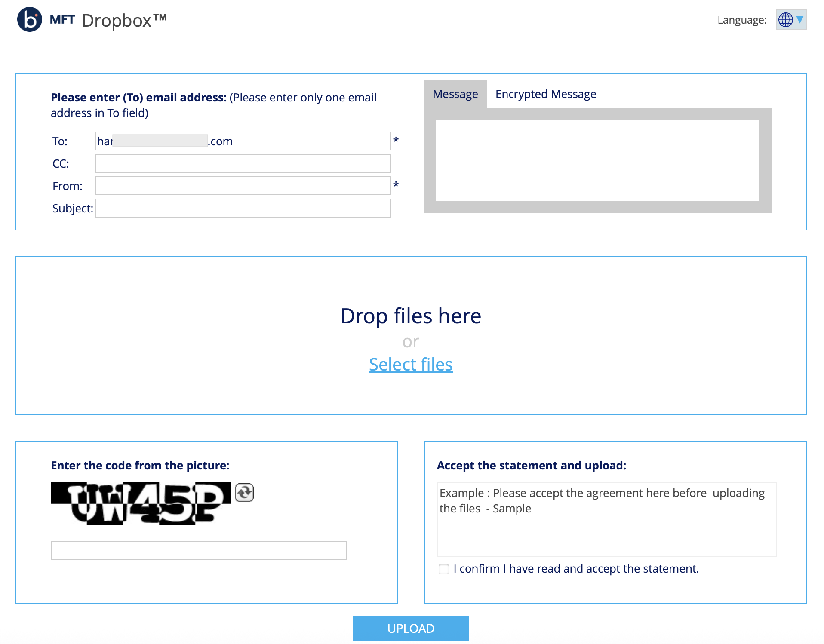Open the Select files link
The width and height of the screenshot is (824, 644).
pos(410,364)
